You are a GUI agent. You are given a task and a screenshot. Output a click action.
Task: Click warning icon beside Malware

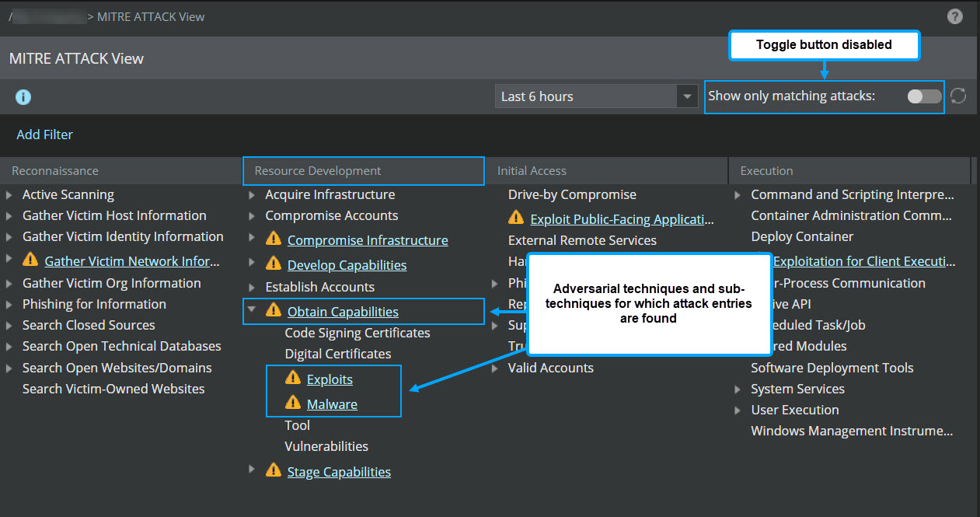pyautogui.click(x=293, y=403)
